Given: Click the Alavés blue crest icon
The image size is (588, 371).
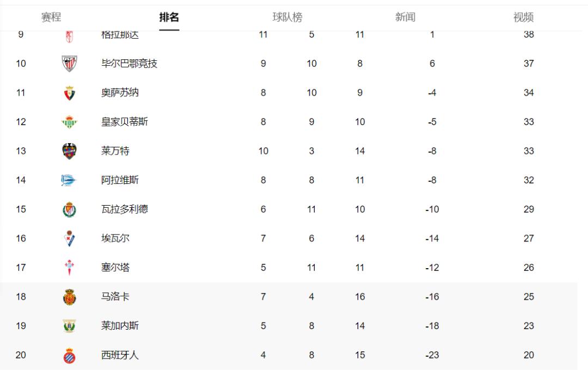Looking at the screenshot, I should tap(69, 180).
